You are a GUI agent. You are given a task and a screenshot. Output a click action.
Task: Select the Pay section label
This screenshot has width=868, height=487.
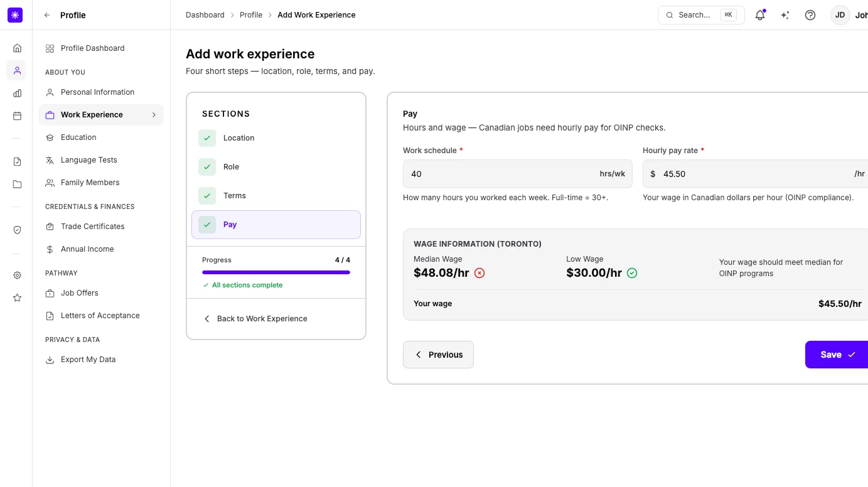pyautogui.click(x=230, y=225)
